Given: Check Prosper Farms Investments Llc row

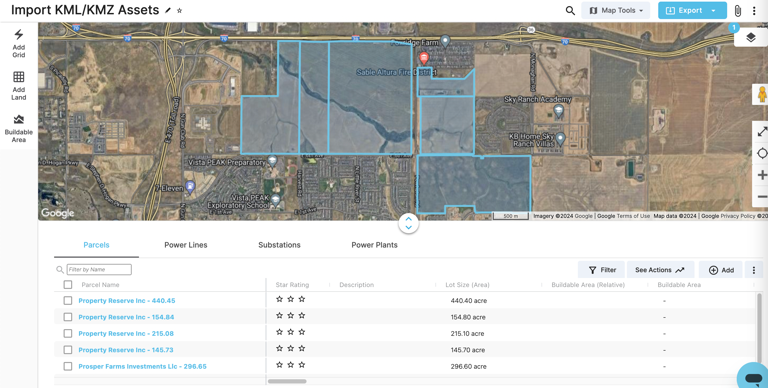Looking at the screenshot, I should click(68, 366).
